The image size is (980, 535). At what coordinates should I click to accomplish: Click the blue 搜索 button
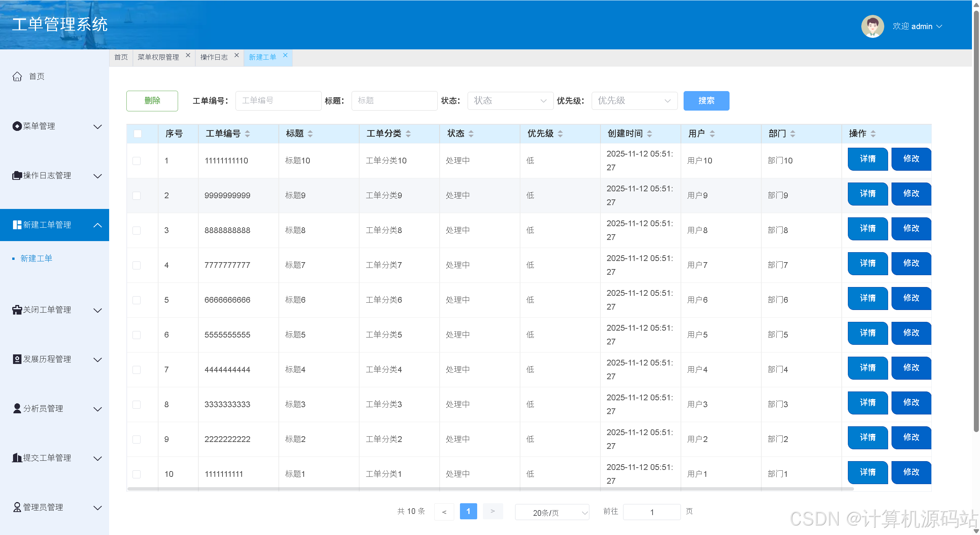tap(706, 101)
